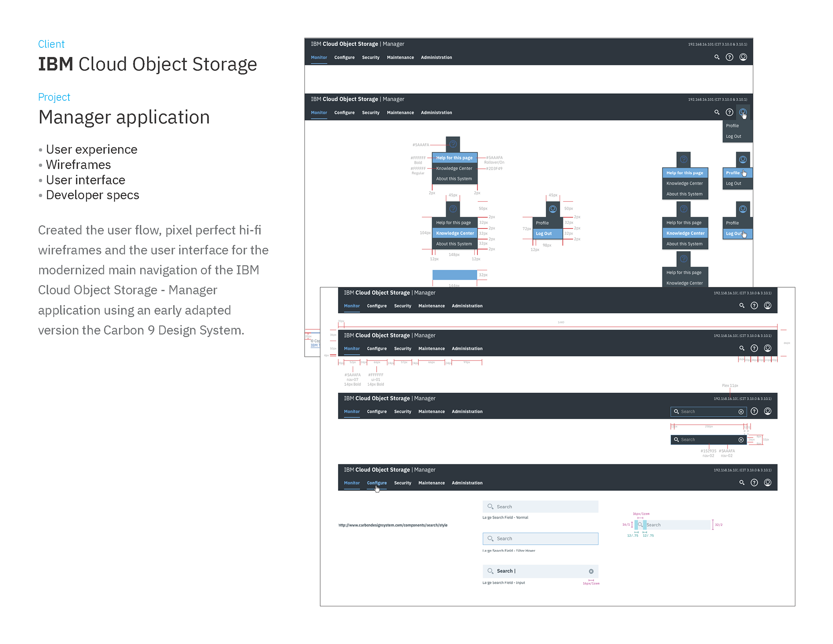Click the help icon next to the nav bar Search field
Image resolution: width=833 pixels, height=644 pixels.
[754, 411]
